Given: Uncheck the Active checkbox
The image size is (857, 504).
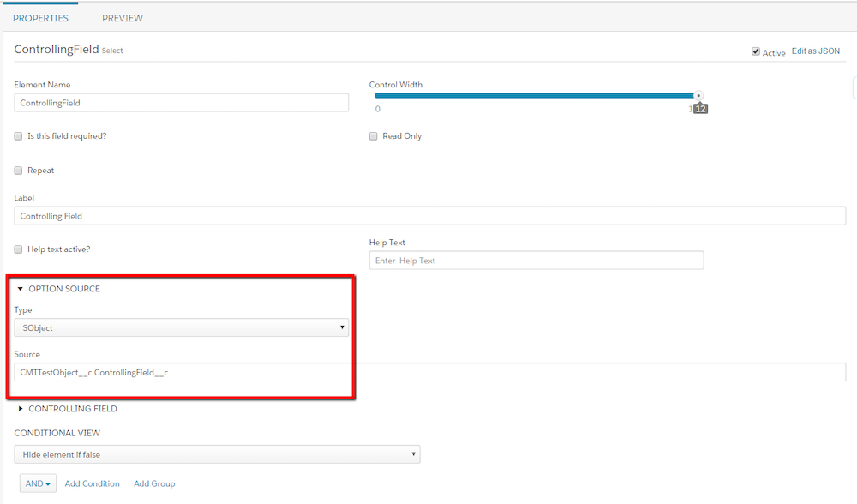Looking at the screenshot, I should (x=755, y=51).
